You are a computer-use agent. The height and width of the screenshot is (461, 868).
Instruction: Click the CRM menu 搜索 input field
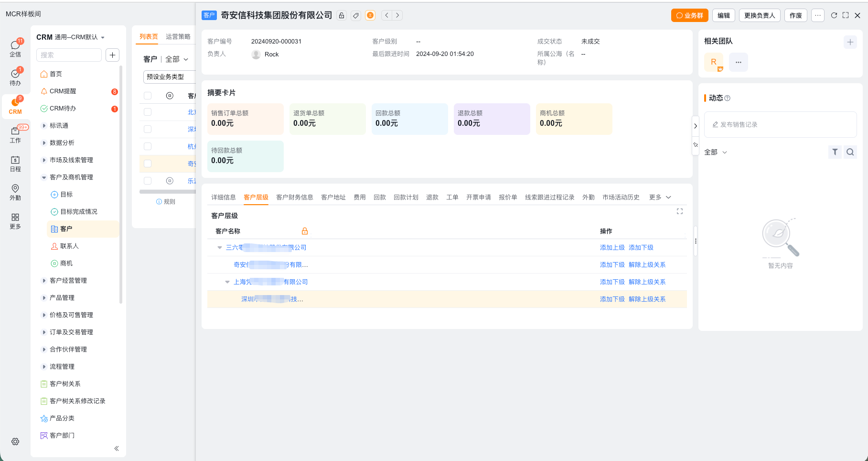pyautogui.click(x=69, y=55)
